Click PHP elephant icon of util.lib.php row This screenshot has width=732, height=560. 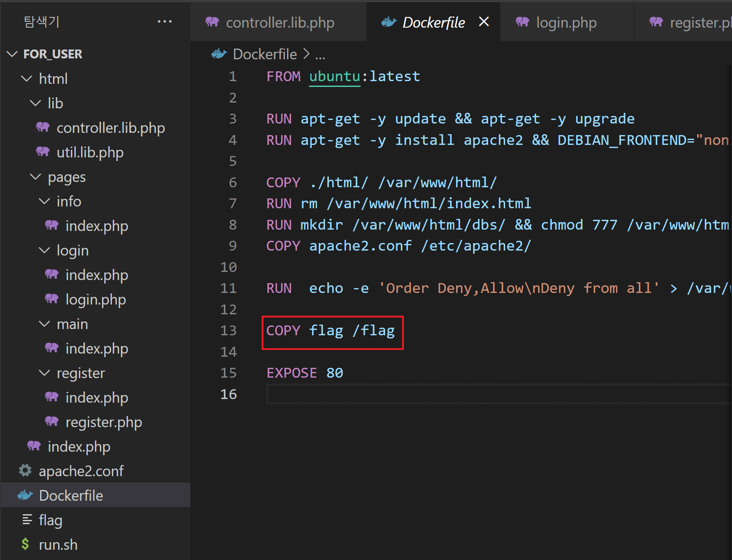pos(43,152)
